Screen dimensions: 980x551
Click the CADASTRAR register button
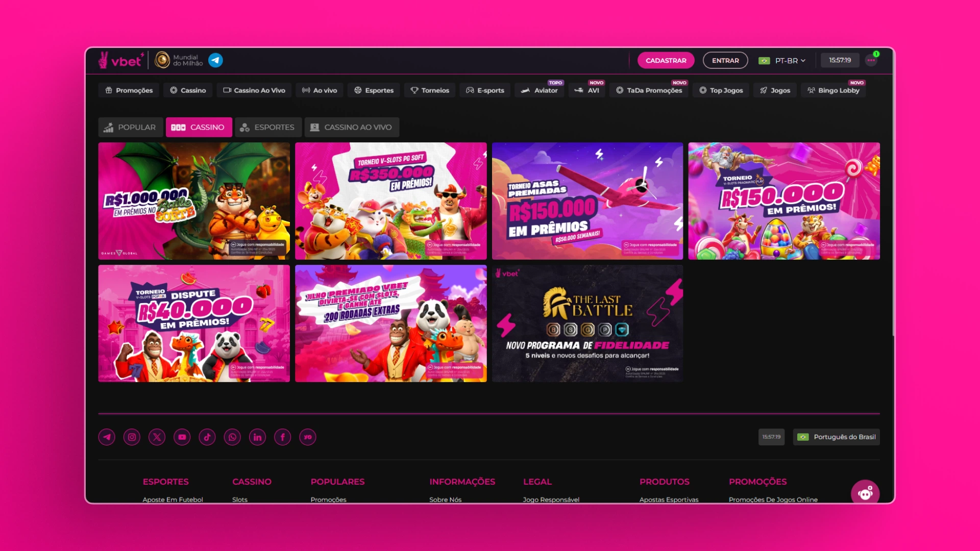tap(666, 60)
